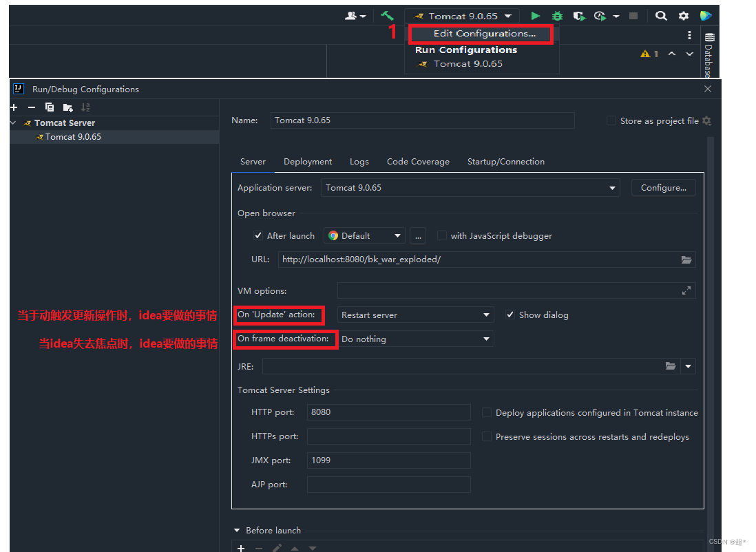
Task: Switch to the Code Coverage tab
Action: coord(418,162)
